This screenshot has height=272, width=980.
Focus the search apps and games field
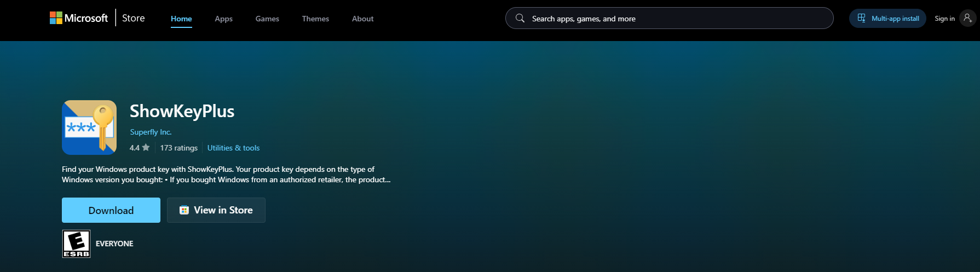[669, 18]
